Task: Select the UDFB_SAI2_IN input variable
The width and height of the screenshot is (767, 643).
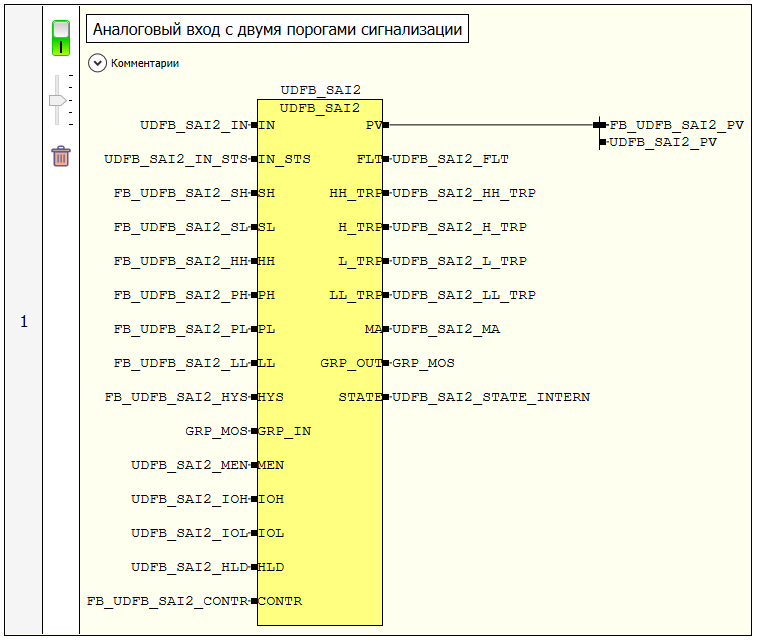Action: [194, 125]
